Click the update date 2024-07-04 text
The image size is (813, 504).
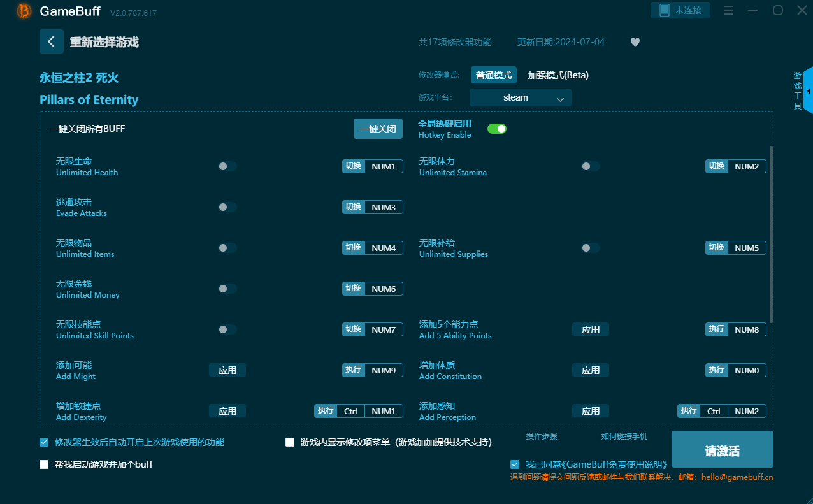click(x=561, y=42)
